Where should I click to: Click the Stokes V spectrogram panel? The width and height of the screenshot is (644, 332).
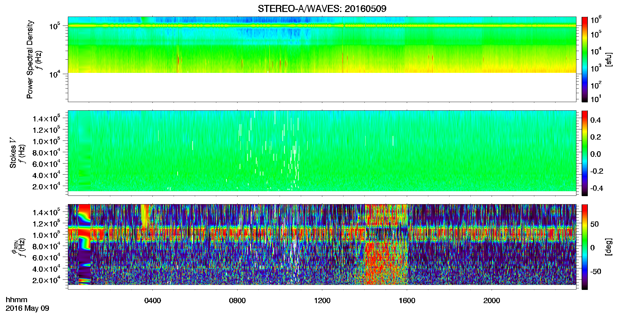coord(322,153)
